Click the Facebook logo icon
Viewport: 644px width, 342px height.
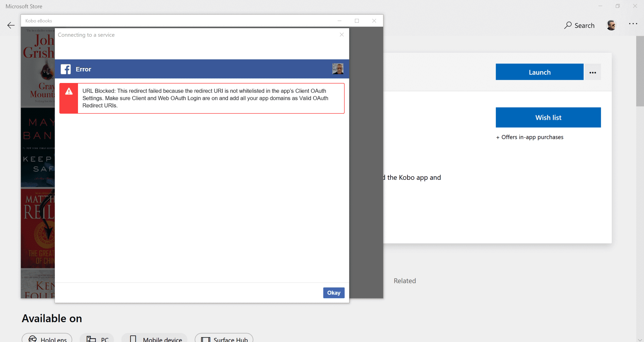pyautogui.click(x=66, y=69)
